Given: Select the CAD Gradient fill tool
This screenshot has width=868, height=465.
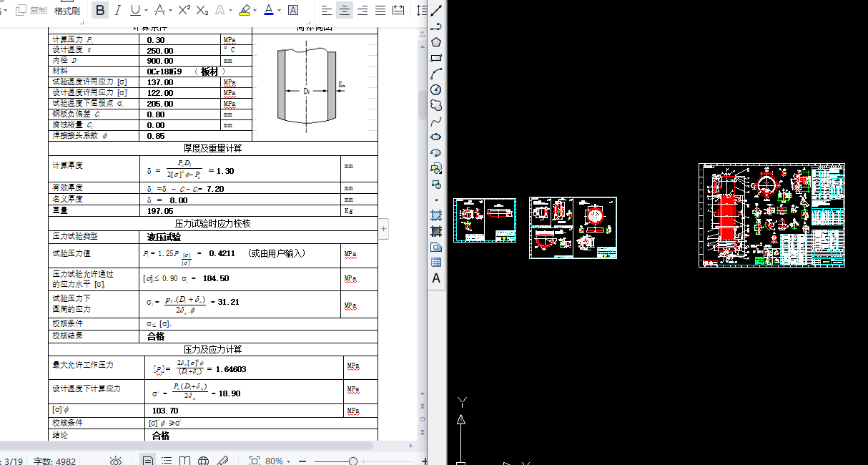Looking at the screenshot, I should pyautogui.click(x=436, y=231).
